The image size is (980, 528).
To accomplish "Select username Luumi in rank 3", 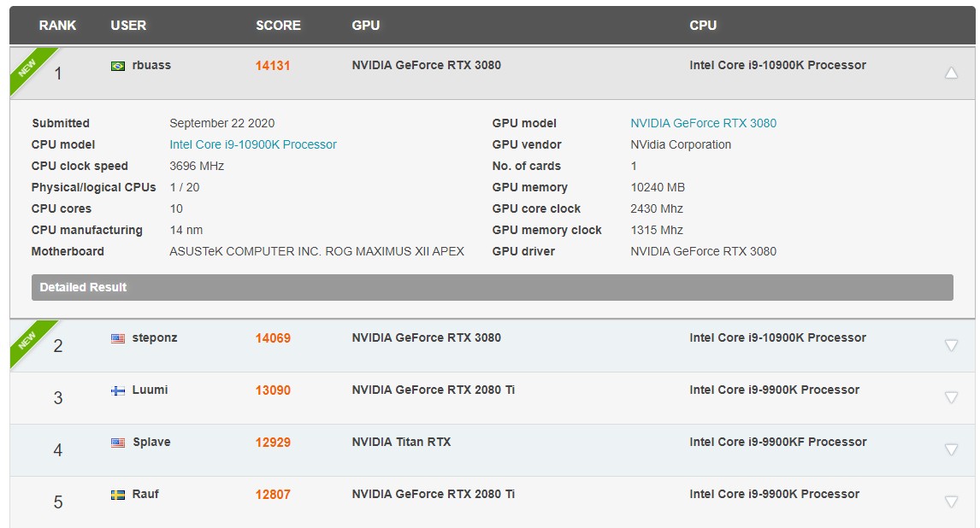I will pos(150,390).
